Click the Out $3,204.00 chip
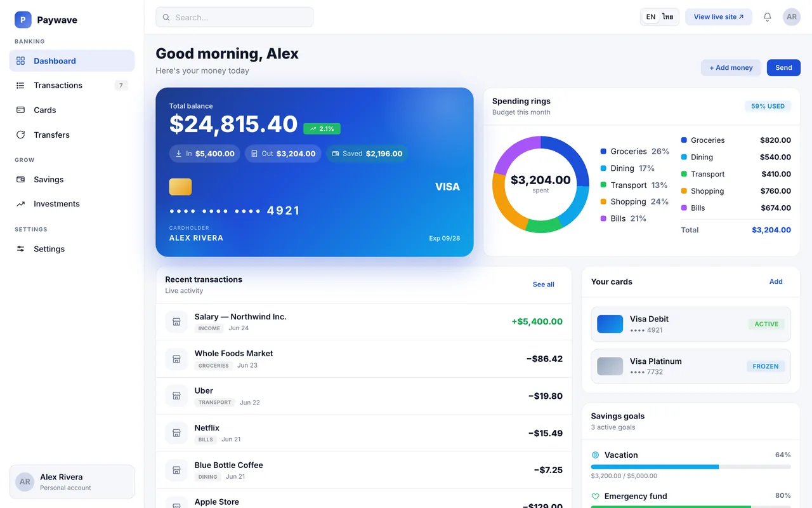Viewport: 812px width, 508px height. [x=283, y=154]
